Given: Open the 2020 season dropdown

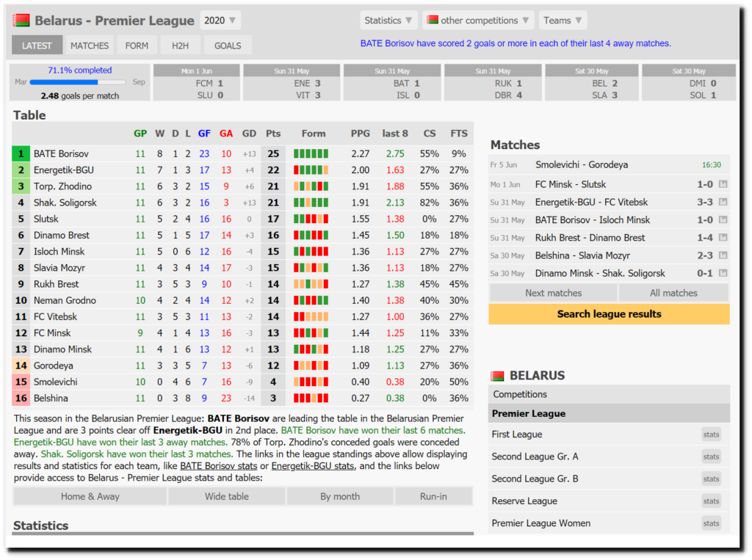Looking at the screenshot, I should pos(220,21).
